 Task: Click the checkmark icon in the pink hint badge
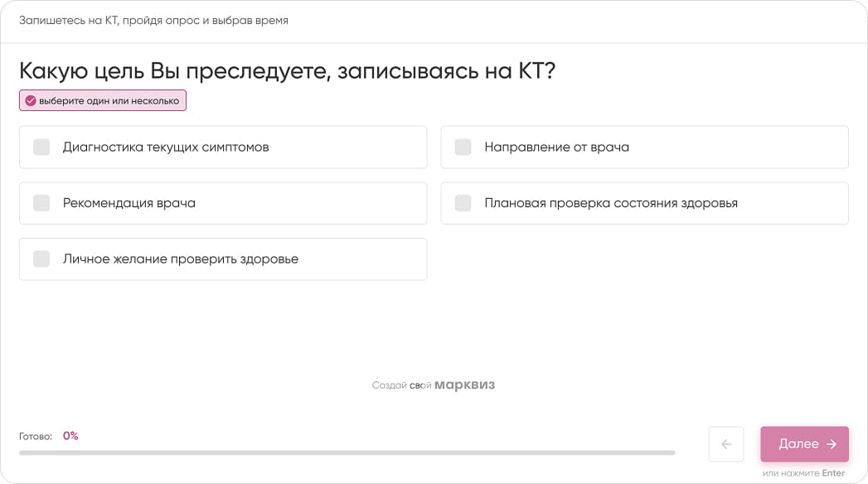click(x=32, y=100)
